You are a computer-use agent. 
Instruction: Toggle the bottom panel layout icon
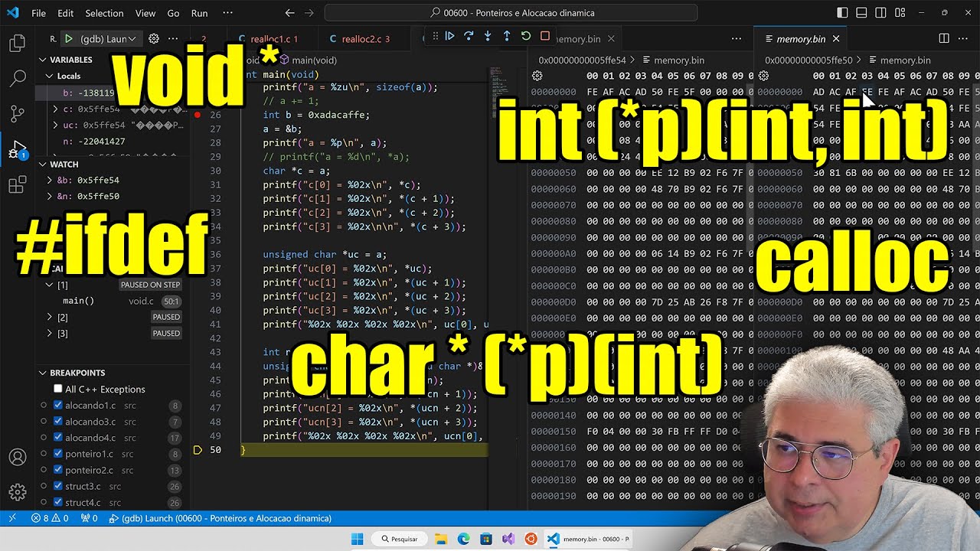861,13
